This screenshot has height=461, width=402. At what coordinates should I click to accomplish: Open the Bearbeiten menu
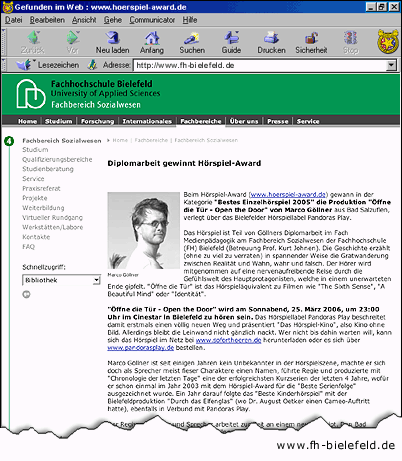[x=47, y=20]
